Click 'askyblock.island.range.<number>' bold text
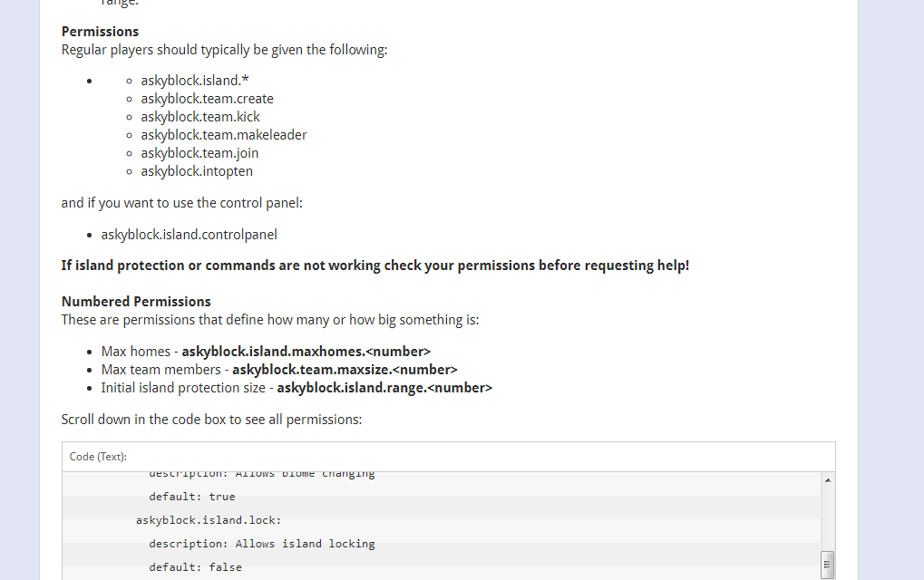The image size is (924, 580). [x=384, y=388]
